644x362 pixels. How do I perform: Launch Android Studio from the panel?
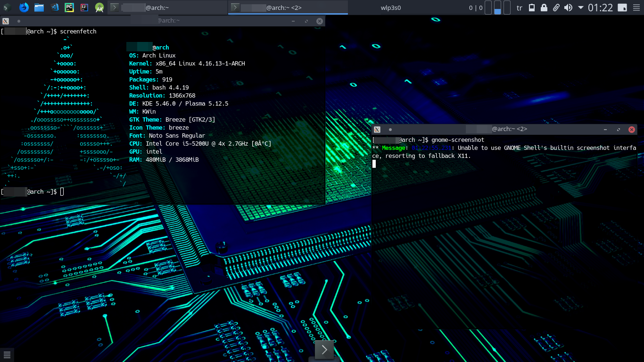click(99, 8)
